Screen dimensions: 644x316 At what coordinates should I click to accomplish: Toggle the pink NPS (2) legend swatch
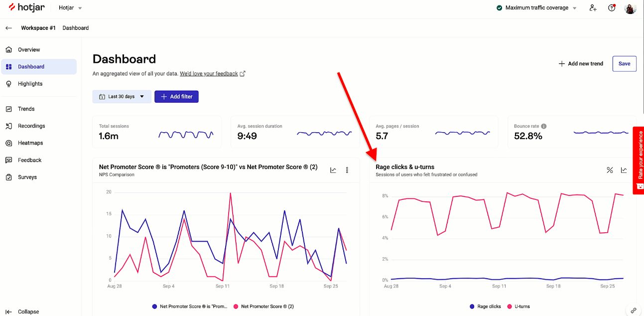236,307
